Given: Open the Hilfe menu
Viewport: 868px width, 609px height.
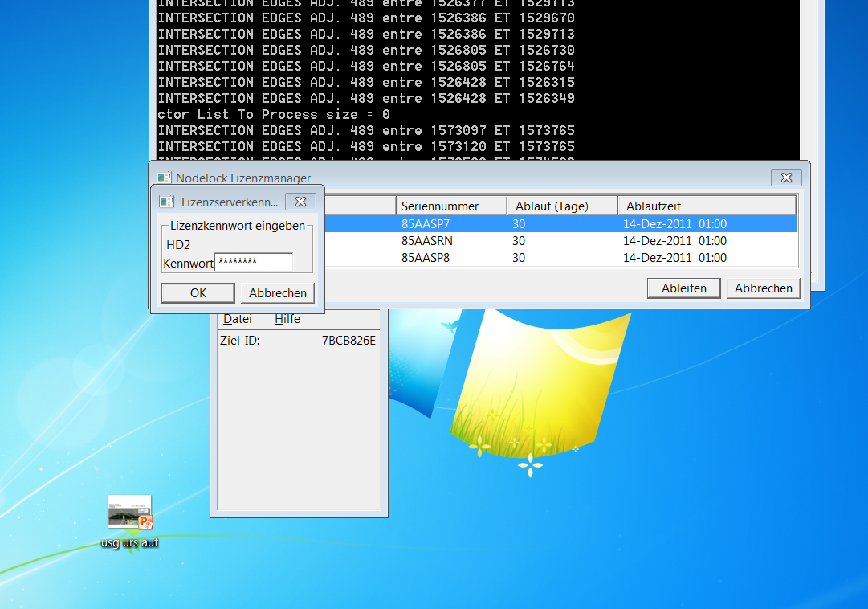Looking at the screenshot, I should tap(287, 319).
